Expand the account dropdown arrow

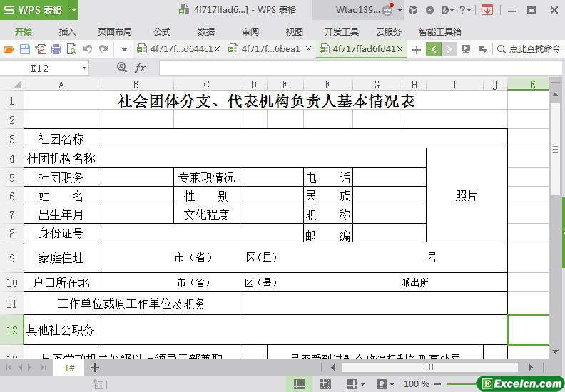coord(399,10)
